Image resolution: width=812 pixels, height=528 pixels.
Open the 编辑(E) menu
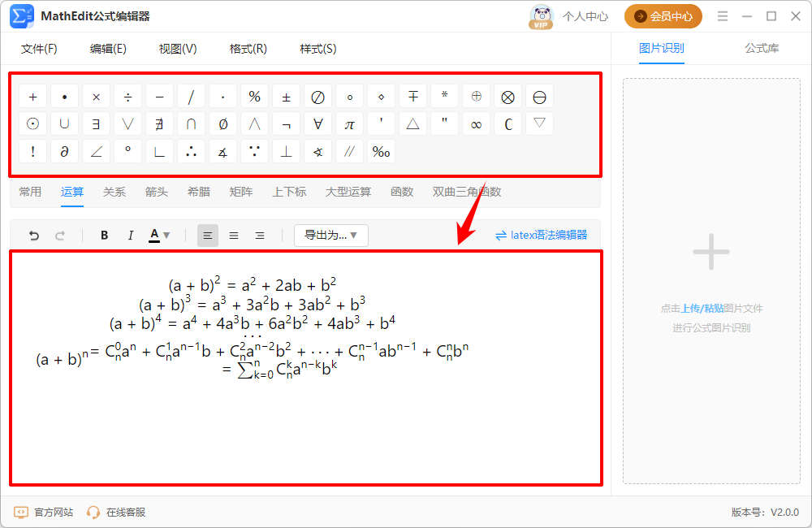click(x=108, y=49)
